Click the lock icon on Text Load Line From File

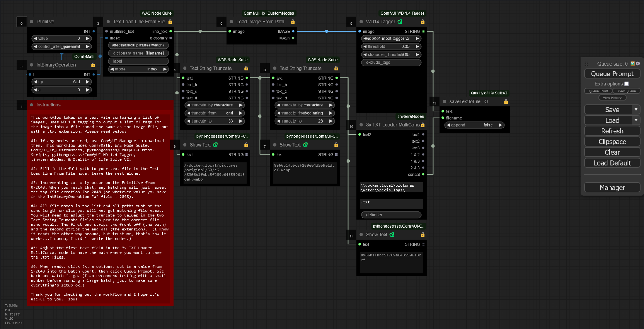[170, 22]
